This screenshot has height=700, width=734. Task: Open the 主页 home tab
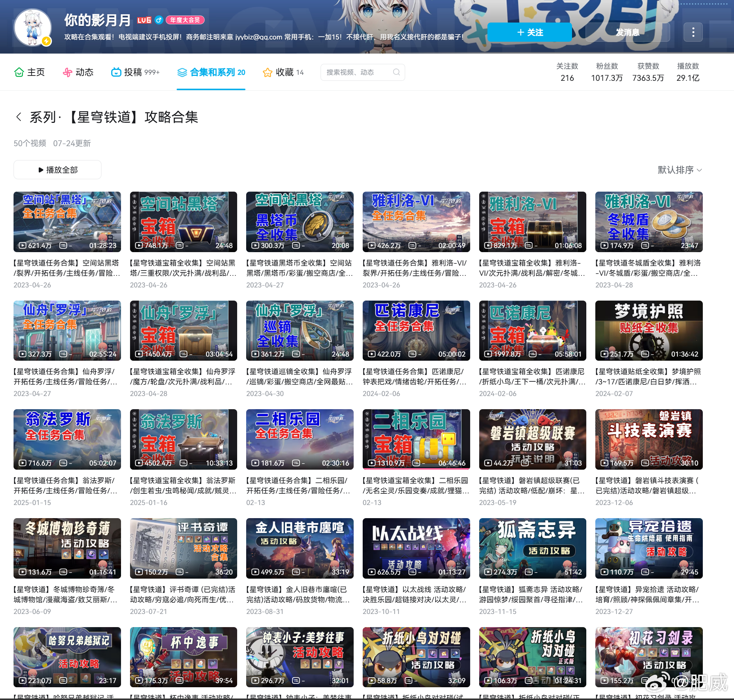coord(29,72)
